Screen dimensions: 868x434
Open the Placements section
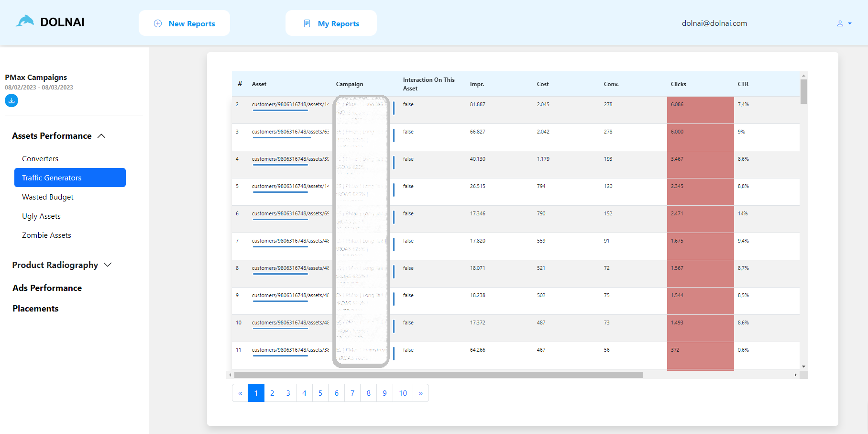coord(35,308)
